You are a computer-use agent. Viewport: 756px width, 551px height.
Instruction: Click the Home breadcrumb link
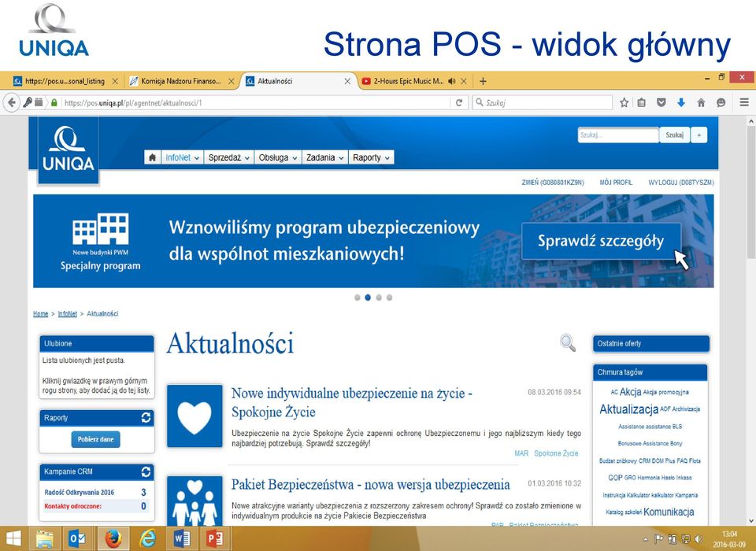(x=40, y=314)
